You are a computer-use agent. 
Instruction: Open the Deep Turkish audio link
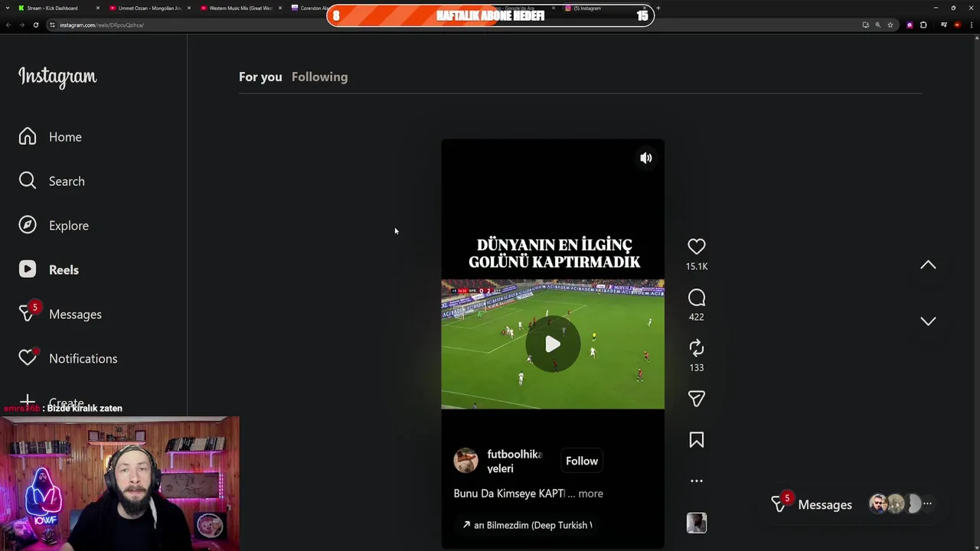click(528, 525)
